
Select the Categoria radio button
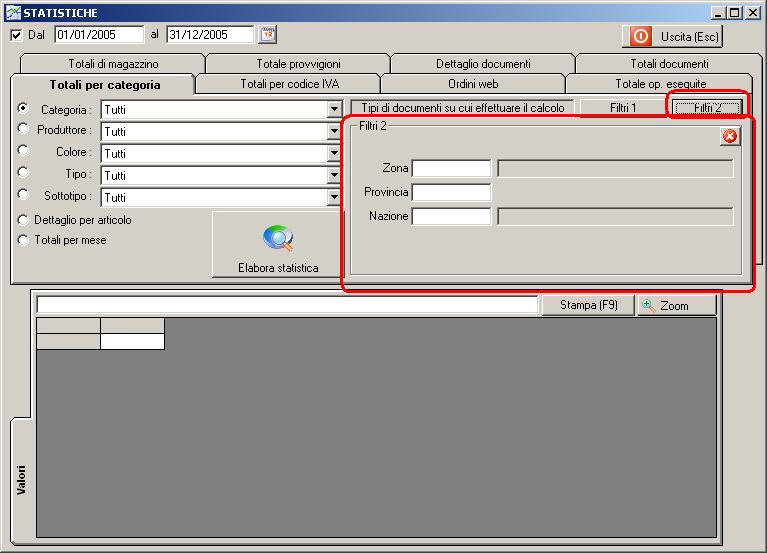23,107
